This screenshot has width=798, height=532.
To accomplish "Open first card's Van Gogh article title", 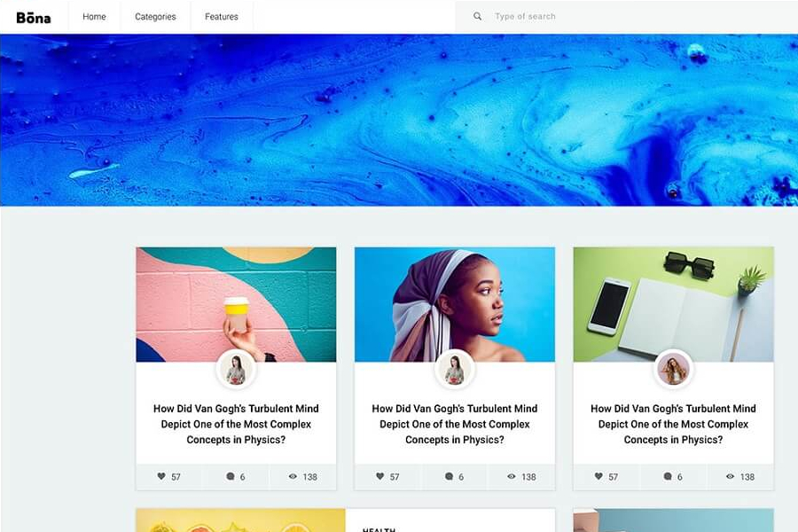I will tap(236, 424).
